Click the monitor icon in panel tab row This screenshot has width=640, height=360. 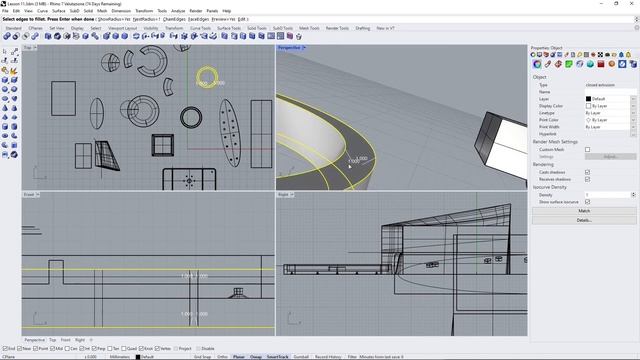click(x=540, y=55)
